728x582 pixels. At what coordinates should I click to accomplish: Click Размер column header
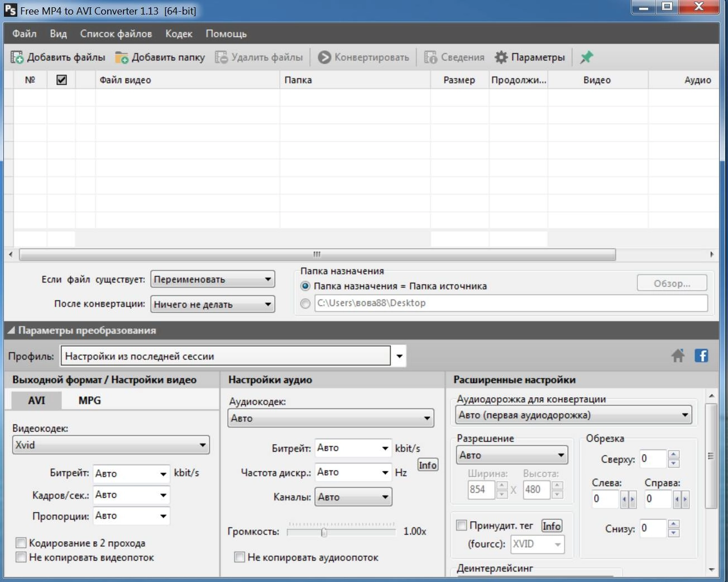(459, 80)
